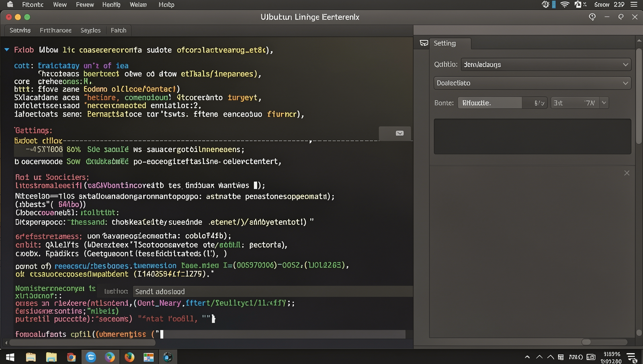Open the Ftontic menu
This screenshot has width=643, height=364.
33,5
